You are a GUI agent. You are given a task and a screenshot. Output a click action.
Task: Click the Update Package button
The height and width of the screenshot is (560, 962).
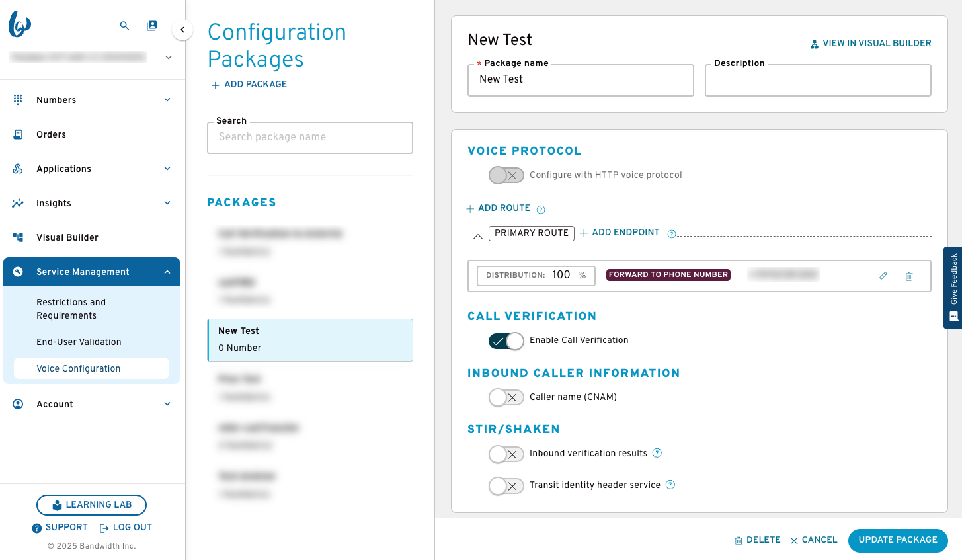(898, 540)
